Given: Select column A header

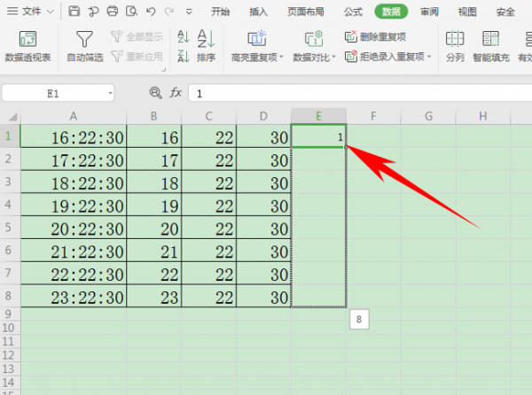Looking at the screenshot, I should tap(74, 116).
